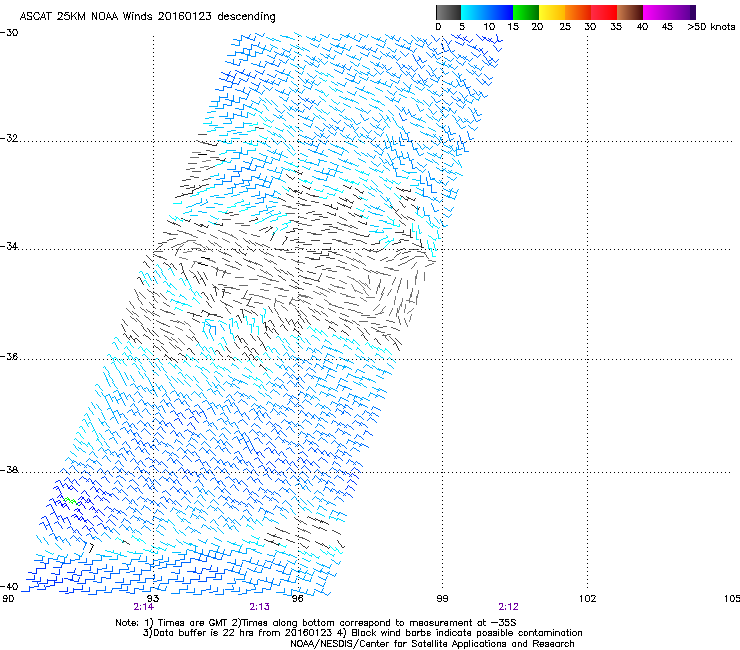Select the green 15-20 knots color segment
Viewport: 740px width, 650px height.
click(526, 12)
